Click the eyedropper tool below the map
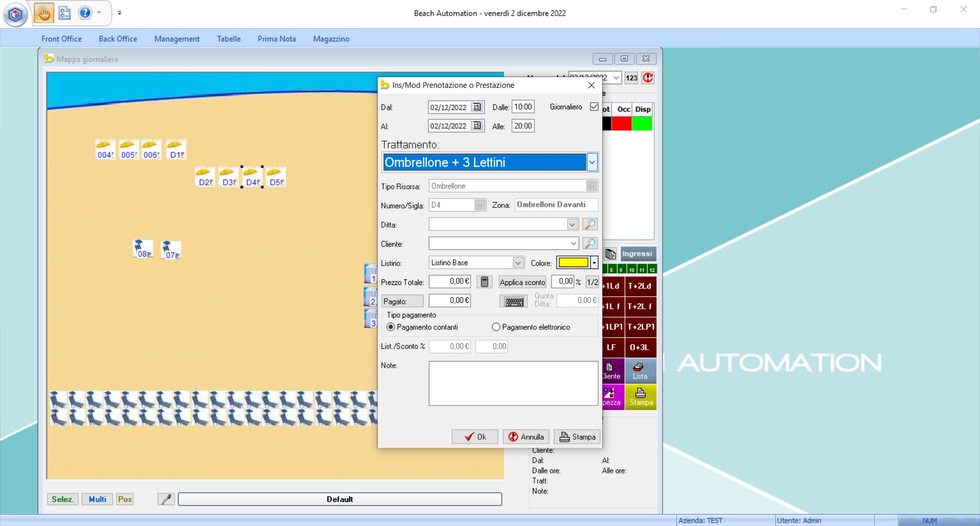This screenshot has height=526, width=980. (x=166, y=499)
